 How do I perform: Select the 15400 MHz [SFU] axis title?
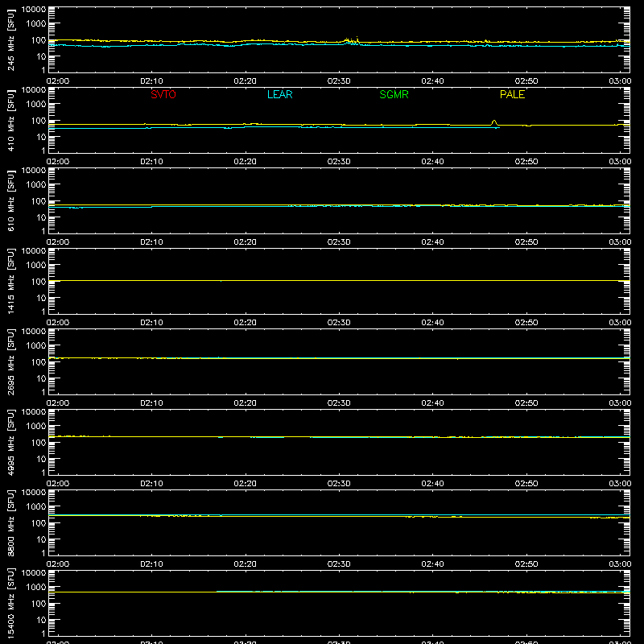click(10, 603)
